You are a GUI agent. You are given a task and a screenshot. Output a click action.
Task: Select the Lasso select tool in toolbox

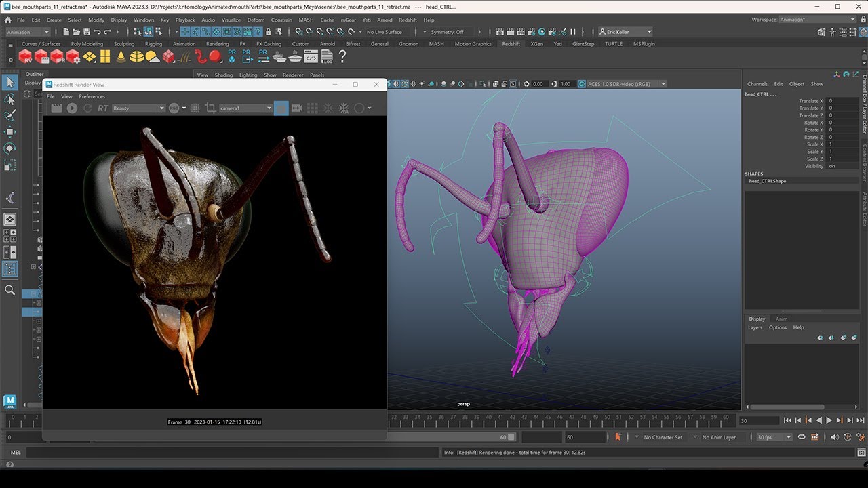9,100
